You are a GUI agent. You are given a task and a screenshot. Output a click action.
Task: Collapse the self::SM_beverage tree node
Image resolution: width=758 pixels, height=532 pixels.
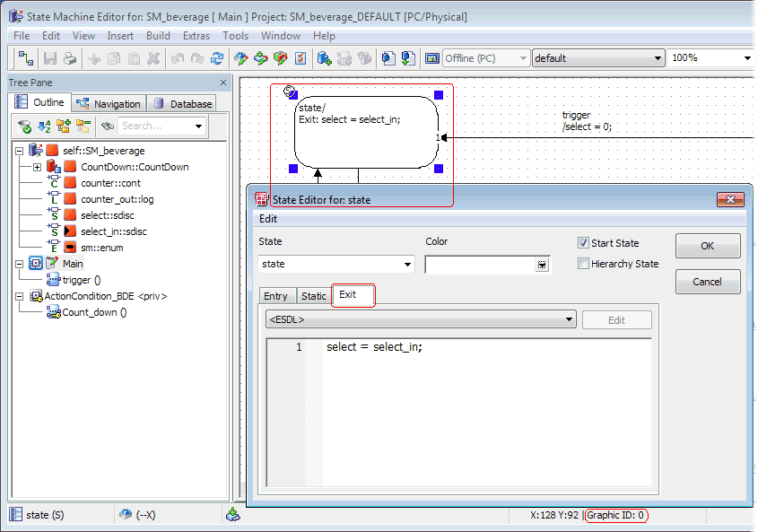click(20, 151)
